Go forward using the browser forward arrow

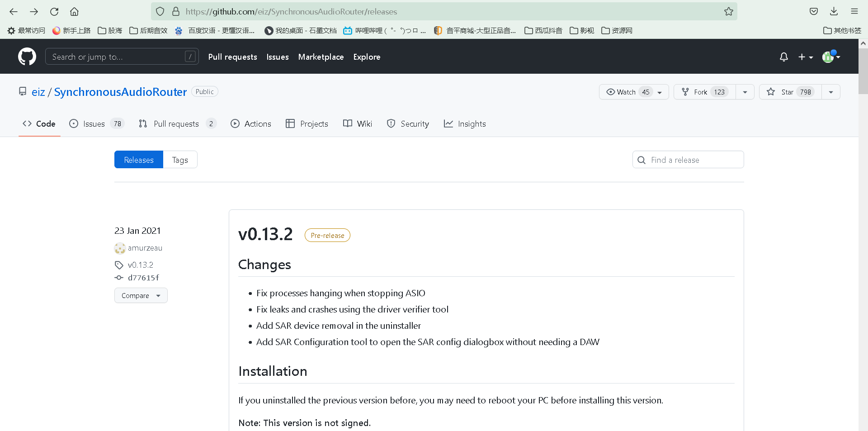coord(34,11)
